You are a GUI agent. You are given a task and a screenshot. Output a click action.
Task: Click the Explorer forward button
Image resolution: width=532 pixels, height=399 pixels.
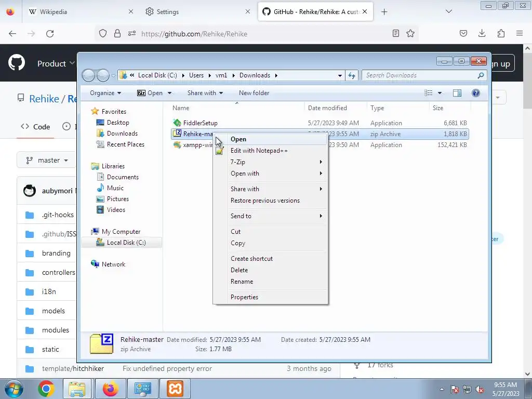(103, 75)
